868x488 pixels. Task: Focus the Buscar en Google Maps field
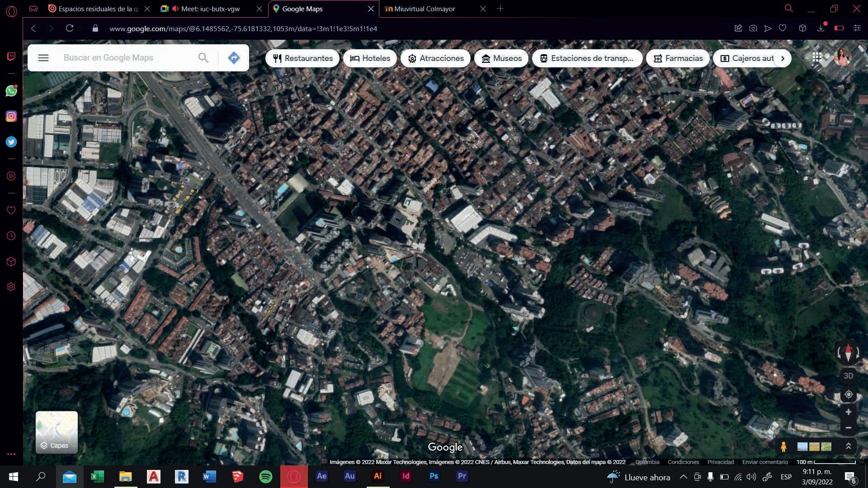point(127,58)
